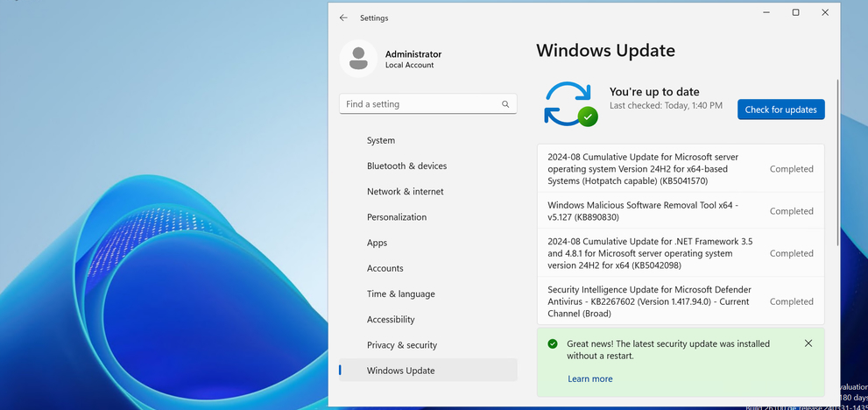Screen dimensions: 868x410
Task: Open Accounts settings
Action: coord(428,268)
